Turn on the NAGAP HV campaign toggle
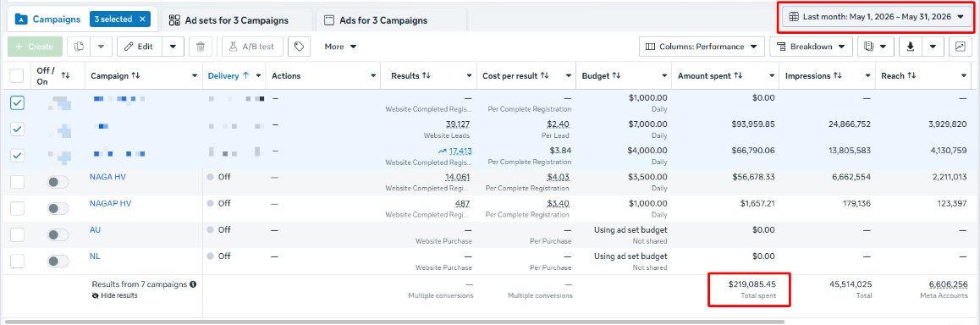The image size is (980, 325). pos(58,208)
